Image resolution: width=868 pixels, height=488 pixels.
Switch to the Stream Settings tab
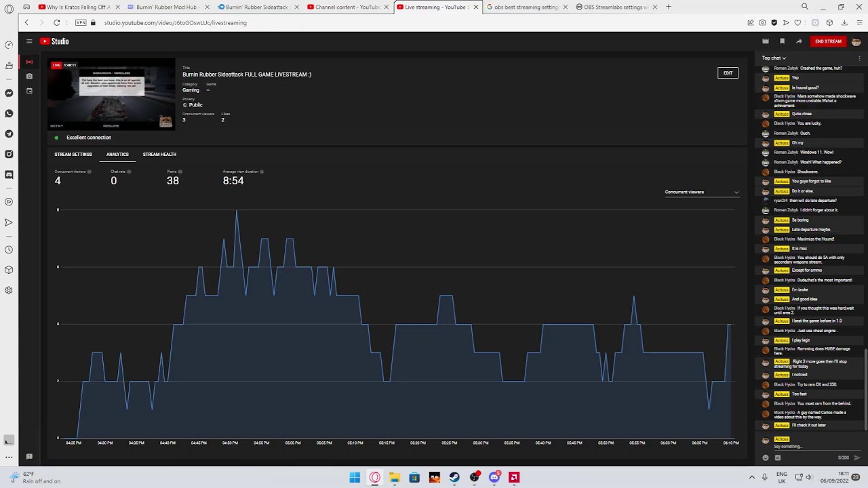[73, 154]
